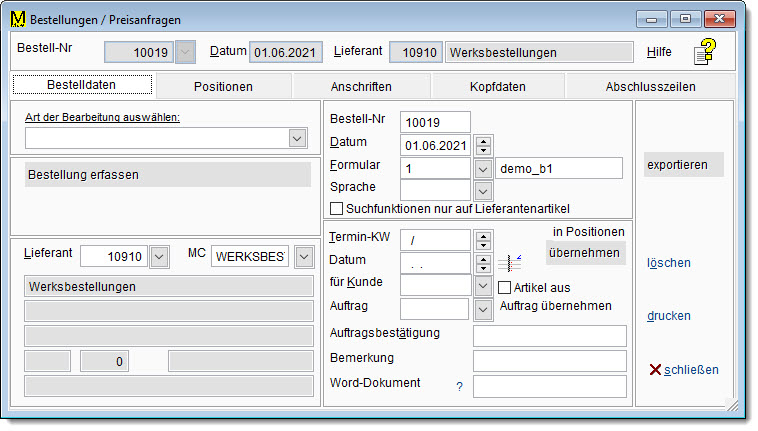This screenshot has width=758, height=431.
Task: Open the Sprache dropdown
Action: 484,189
